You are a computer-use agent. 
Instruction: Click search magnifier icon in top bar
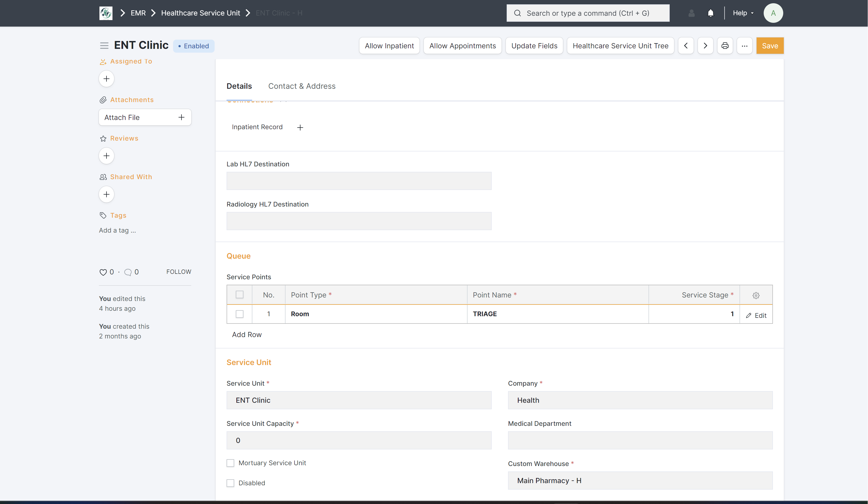(x=517, y=13)
